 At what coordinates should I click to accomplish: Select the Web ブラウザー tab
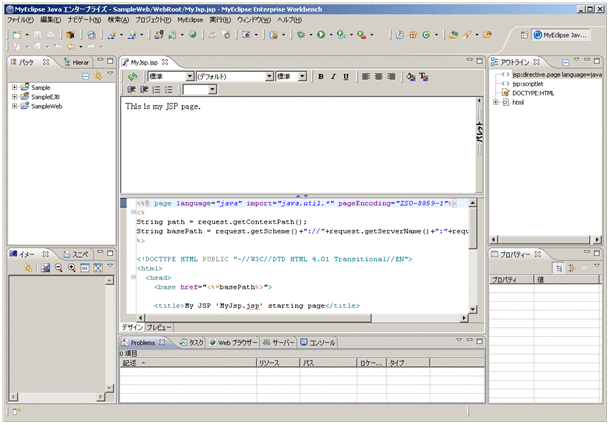coord(235,342)
